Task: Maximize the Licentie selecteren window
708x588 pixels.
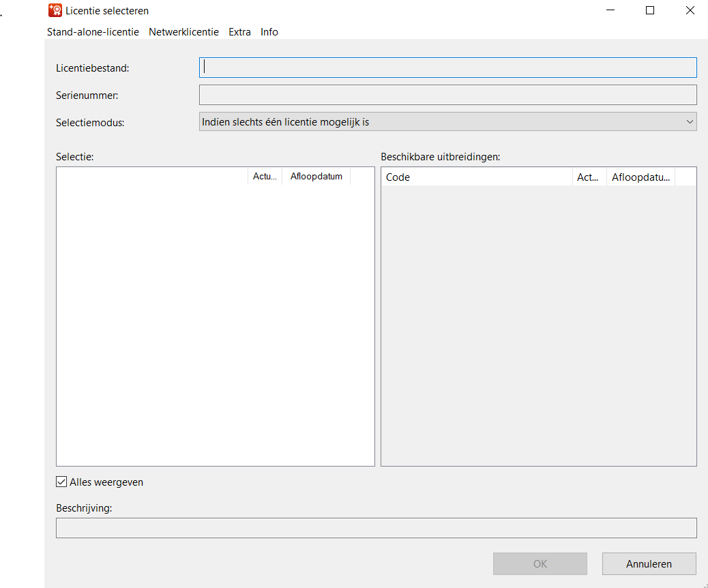Action: [650, 10]
